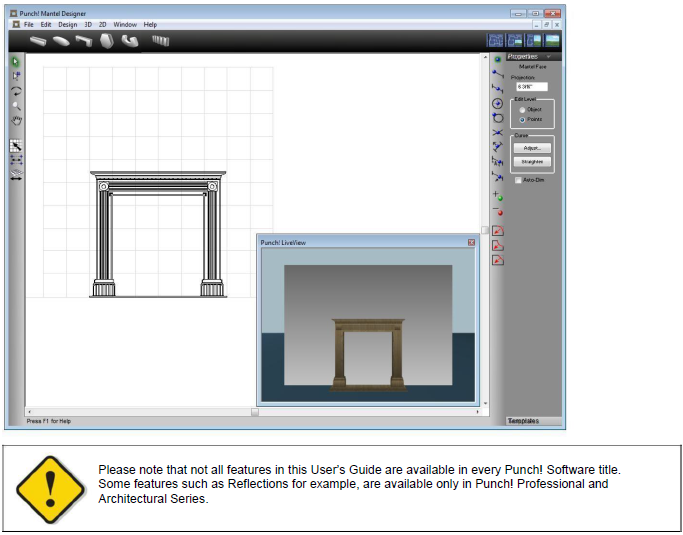Select the line endpoint snap tool
683x535 pixels.
[497, 74]
